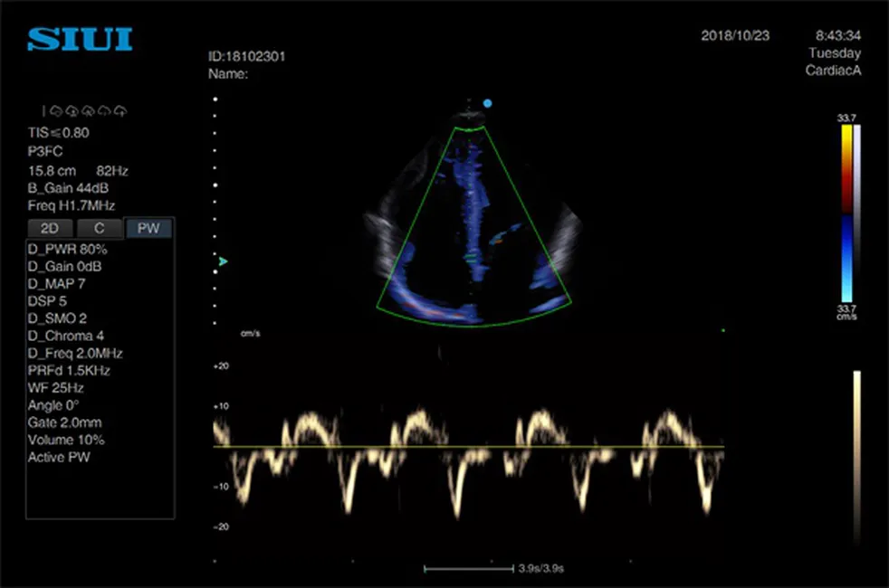The width and height of the screenshot is (889, 588).
Task: Click the 3.9s sweep time scale bar
Action: click(469, 568)
